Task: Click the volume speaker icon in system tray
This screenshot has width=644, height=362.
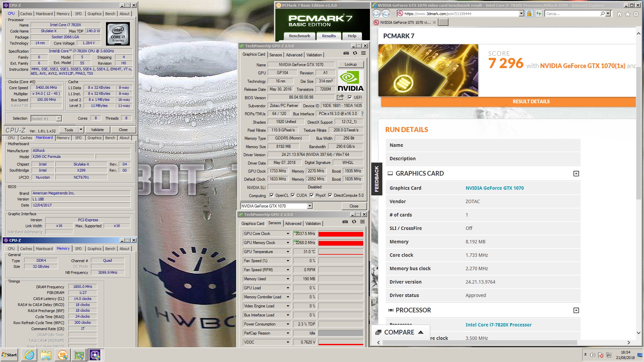Action: 593,355
